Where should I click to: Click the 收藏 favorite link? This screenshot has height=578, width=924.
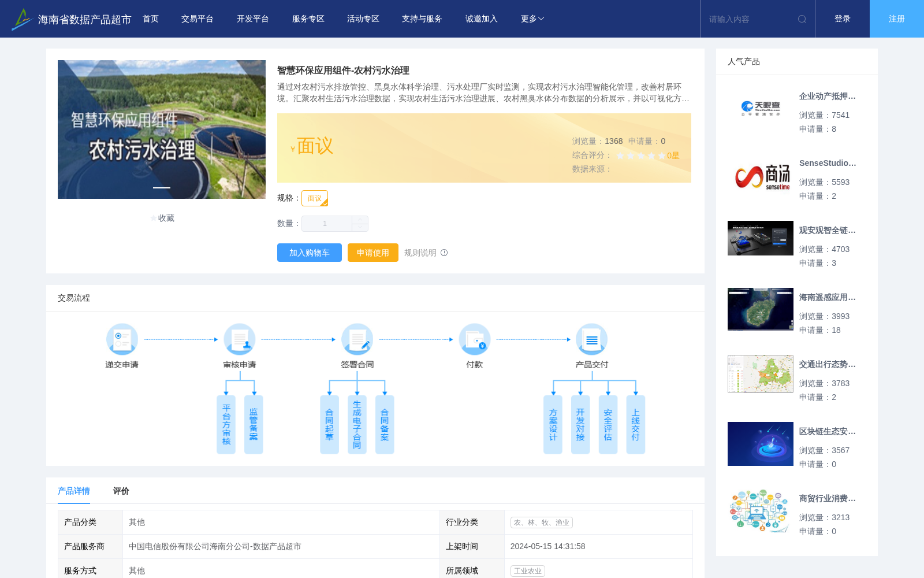[166, 218]
